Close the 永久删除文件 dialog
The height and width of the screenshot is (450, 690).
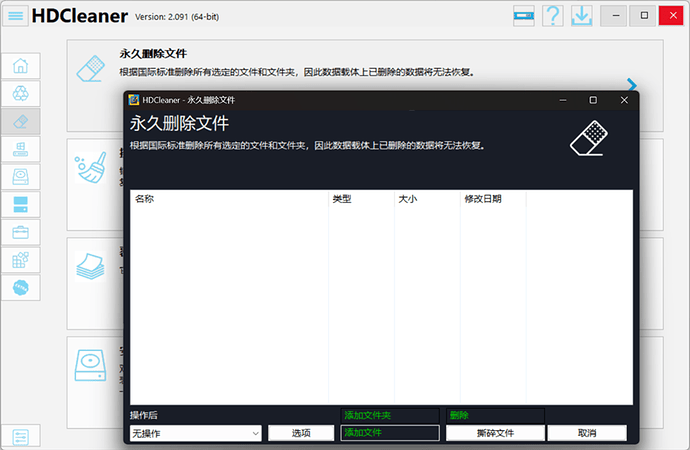(624, 100)
